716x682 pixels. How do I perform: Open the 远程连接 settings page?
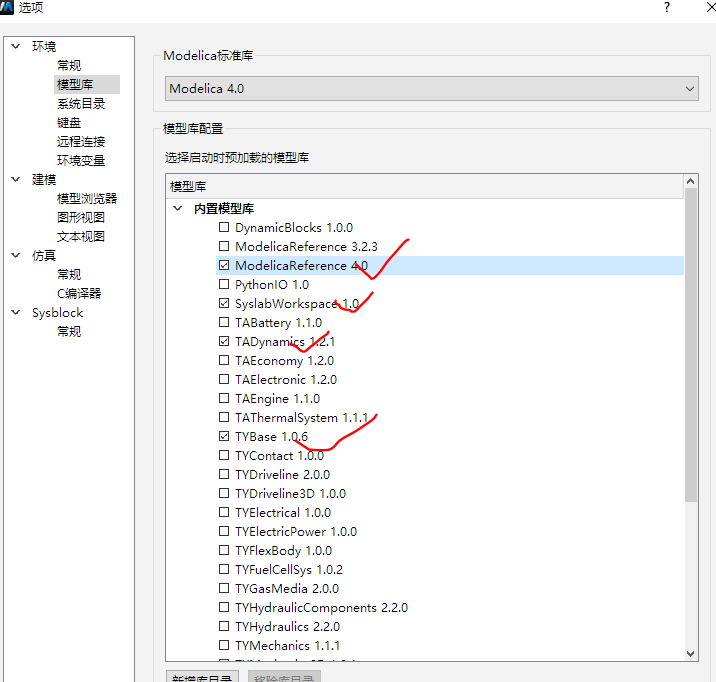(81, 142)
